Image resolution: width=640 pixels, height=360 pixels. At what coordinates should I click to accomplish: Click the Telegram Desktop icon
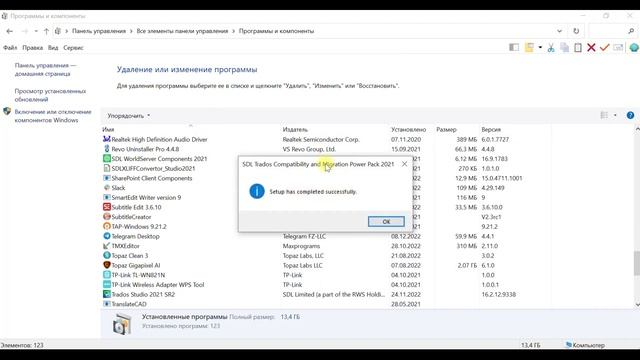tap(107, 236)
